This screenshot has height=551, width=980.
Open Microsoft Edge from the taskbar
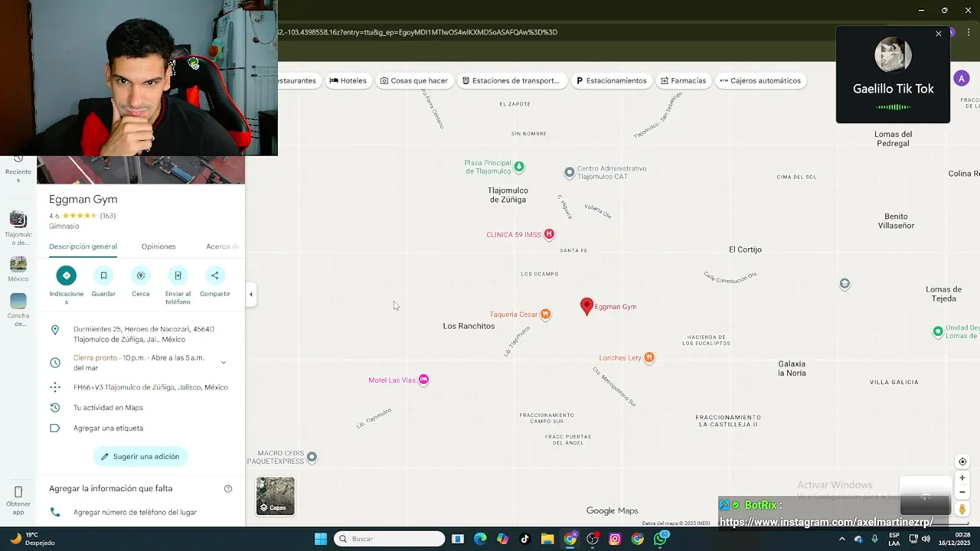(480, 539)
